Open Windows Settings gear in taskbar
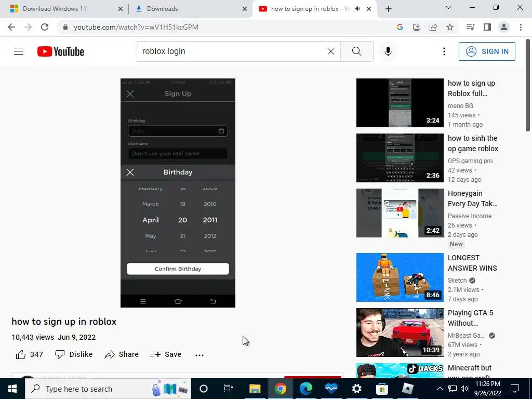The height and width of the screenshot is (399, 532). 356,389
